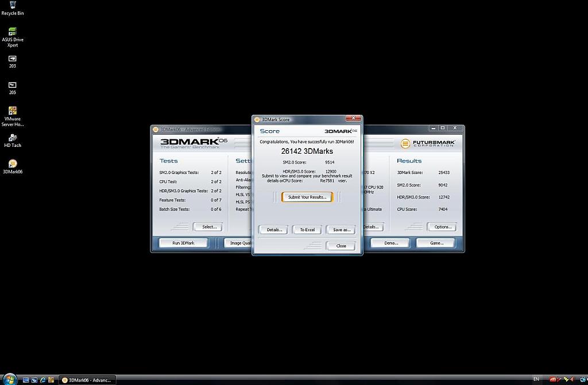Click the 3DMark Score value 25433
The image size is (588, 385).
(x=444, y=173)
